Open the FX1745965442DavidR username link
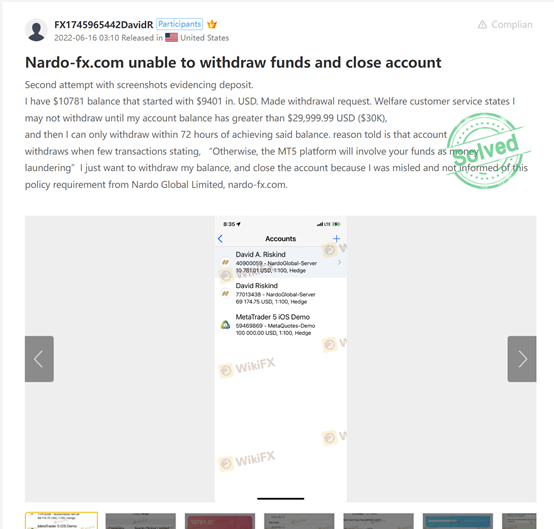Image resolution: width=554 pixels, height=529 pixels. (x=104, y=25)
